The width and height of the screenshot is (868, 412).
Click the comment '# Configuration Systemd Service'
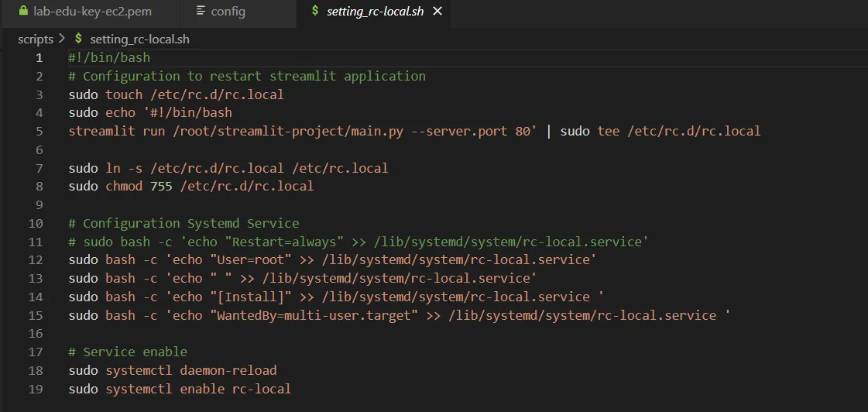click(184, 224)
